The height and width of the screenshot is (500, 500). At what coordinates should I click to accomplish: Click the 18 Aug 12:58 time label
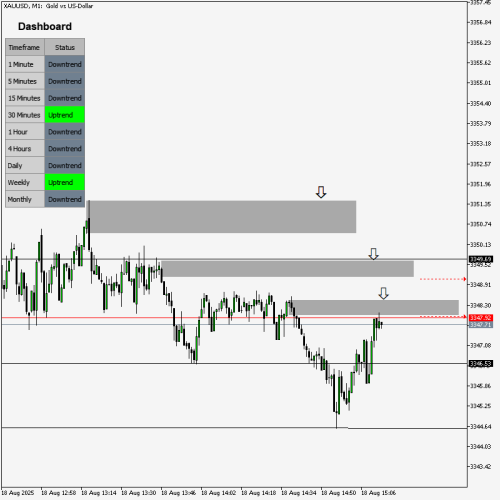[58, 493]
